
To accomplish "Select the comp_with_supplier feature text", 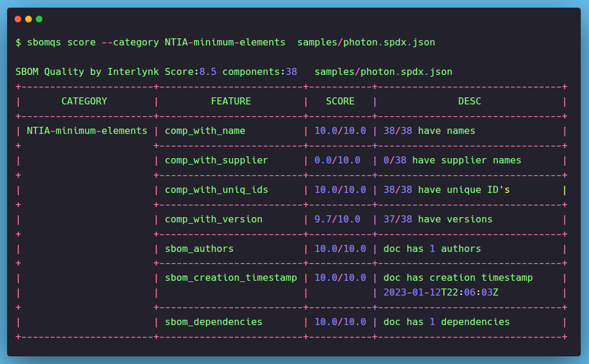I will pos(216,160).
